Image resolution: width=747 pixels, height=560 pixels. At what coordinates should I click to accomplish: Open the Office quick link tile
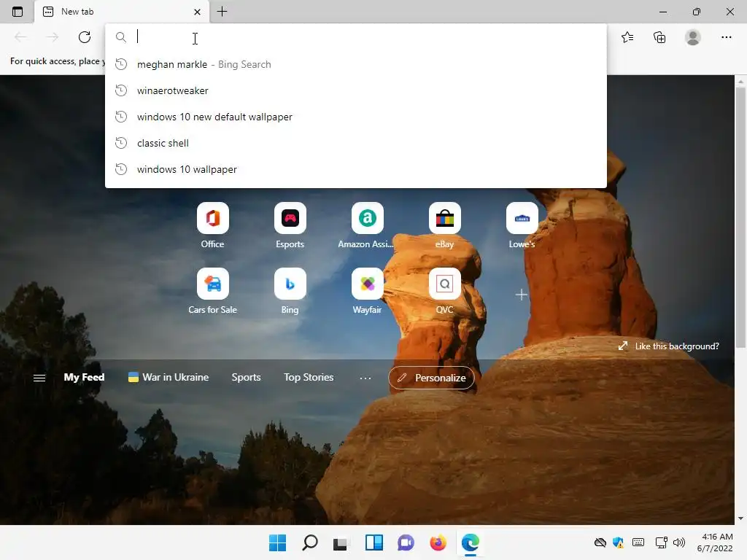tap(212, 218)
